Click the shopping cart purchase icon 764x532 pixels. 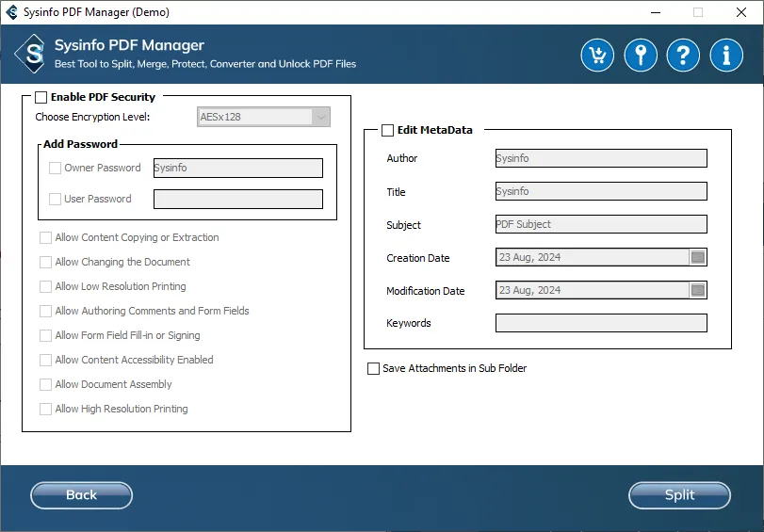coord(597,56)
